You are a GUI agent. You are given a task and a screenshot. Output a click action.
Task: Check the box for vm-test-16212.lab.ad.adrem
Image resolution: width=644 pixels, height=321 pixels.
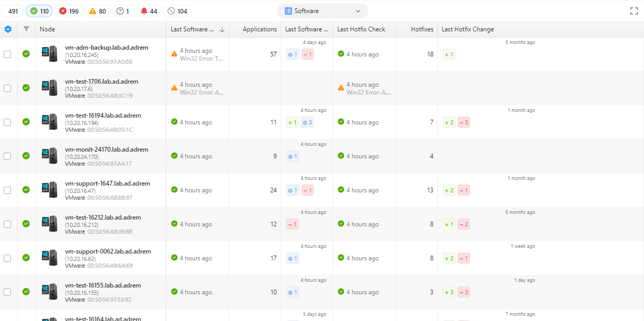tap(7, 224)
